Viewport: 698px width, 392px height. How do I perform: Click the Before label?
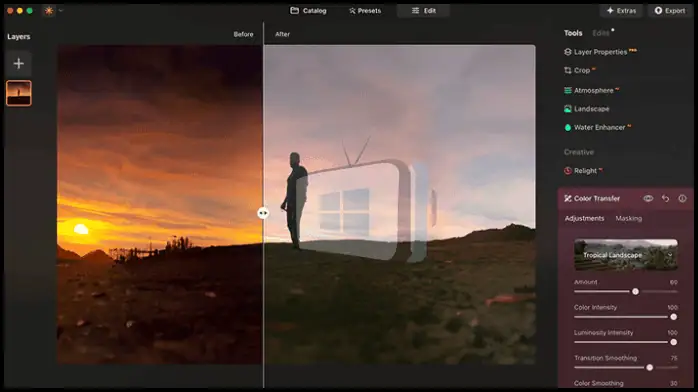point(243,34)
